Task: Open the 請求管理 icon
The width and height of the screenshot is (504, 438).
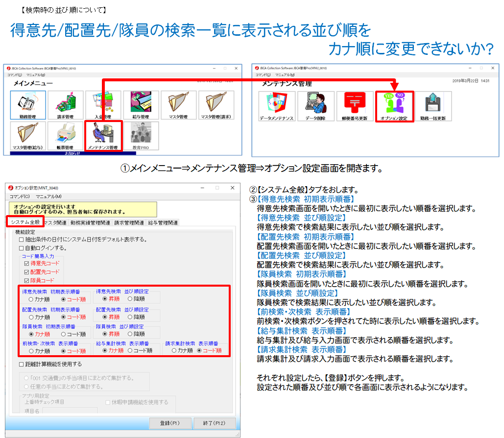Action: tap(65, 105)
